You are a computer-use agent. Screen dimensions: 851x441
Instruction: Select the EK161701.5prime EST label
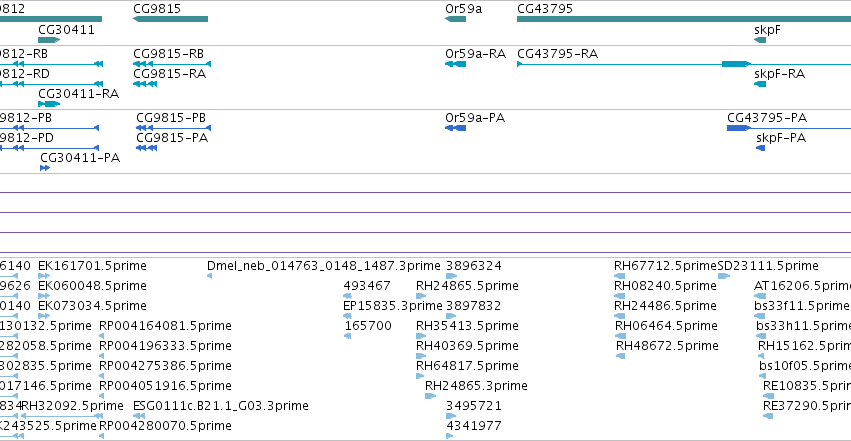92,266
